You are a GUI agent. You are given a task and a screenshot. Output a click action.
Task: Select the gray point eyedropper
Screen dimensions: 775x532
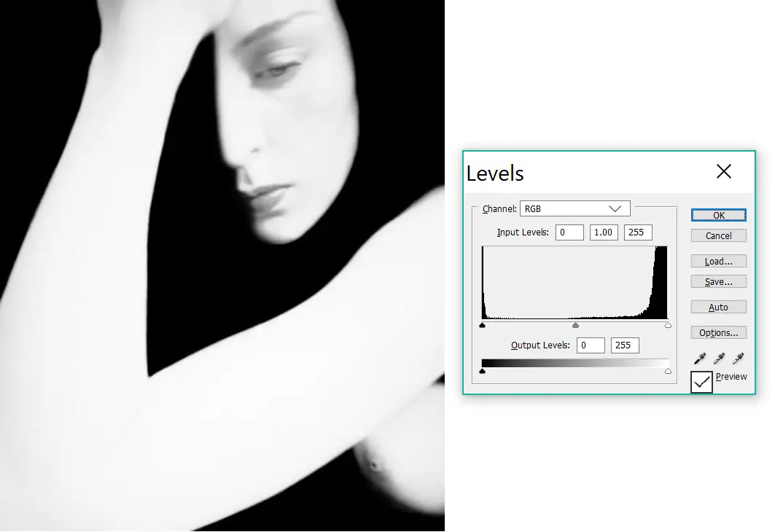pyautogui.click(x=719, y=358)
